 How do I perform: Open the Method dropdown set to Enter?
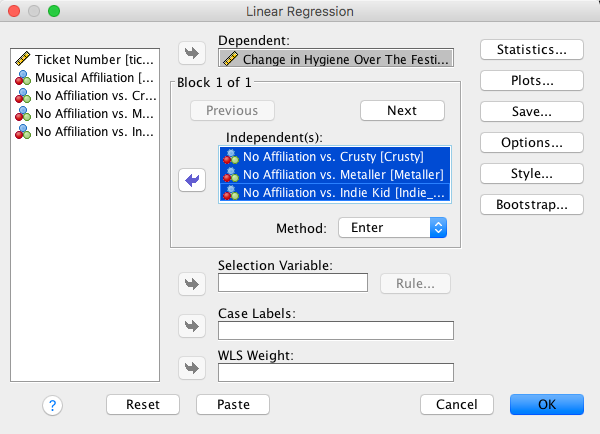(392, 228)
